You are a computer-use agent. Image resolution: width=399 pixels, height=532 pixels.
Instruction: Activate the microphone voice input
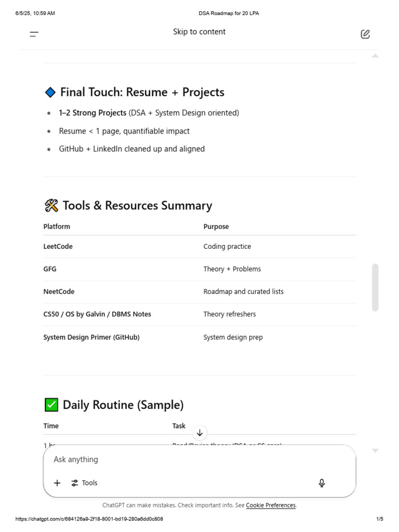pyautogui.click(x=322, y=483)
